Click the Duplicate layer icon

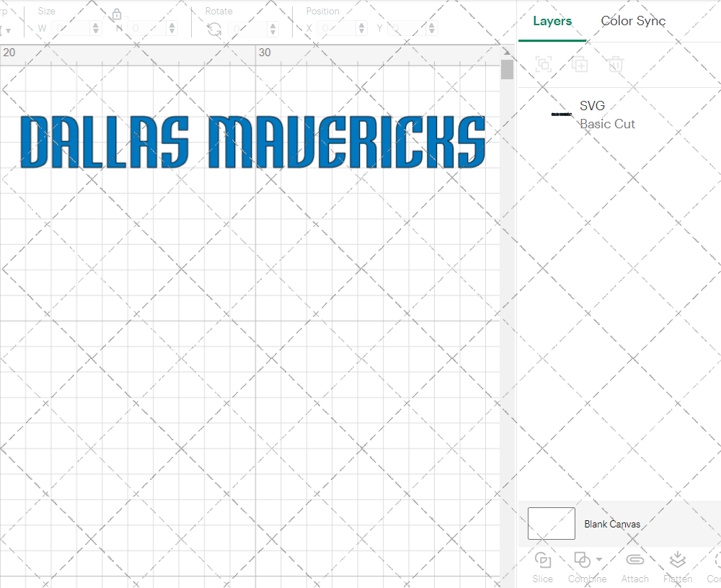click(580, 64)
